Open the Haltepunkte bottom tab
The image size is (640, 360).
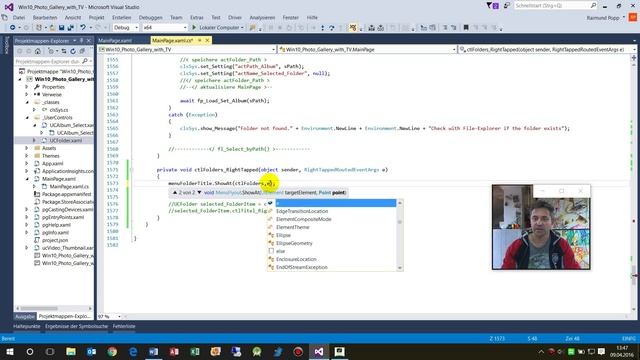(x=27, y=326)
